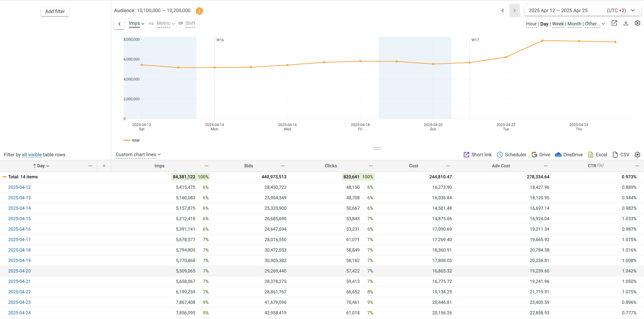The width and height of the screenshot is (644, 319).
Task: Switch chart granularity to Week
Action: 558,24
